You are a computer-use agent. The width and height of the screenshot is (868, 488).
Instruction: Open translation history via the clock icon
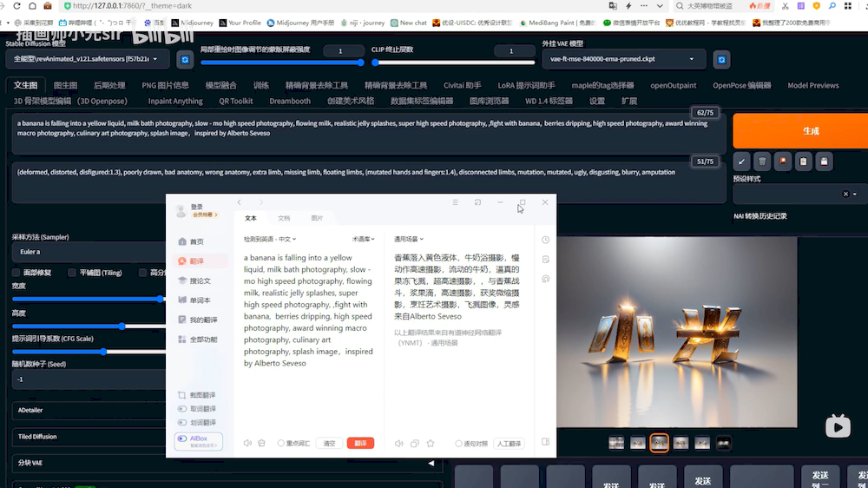tap(545, 240)
